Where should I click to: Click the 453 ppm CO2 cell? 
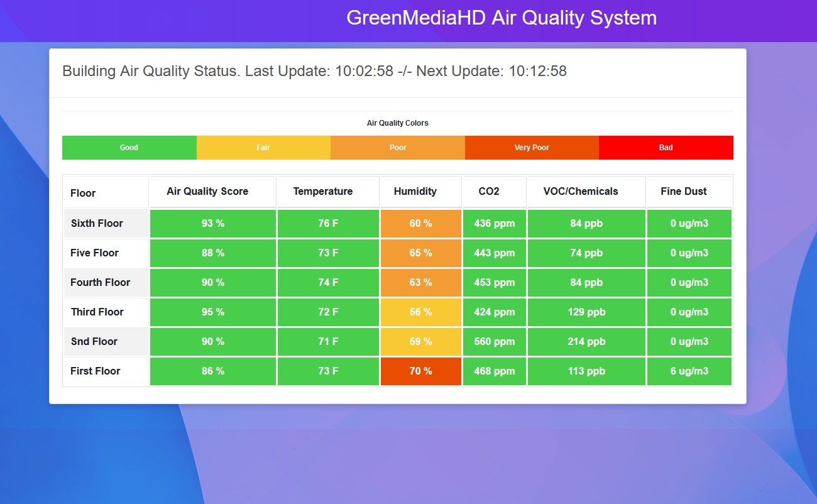click(495, 283)
